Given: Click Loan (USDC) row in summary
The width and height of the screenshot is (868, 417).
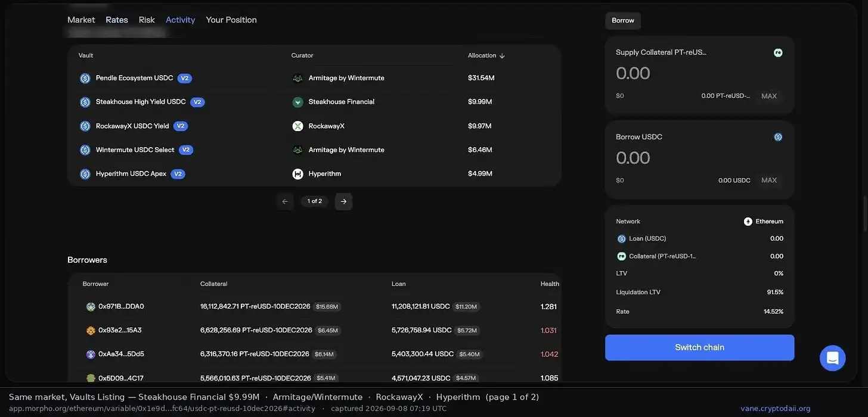Looking at the screenshot, I should (x=700, y=239).
